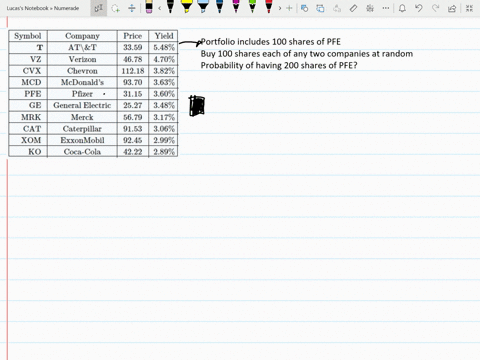This screenshot has width=480, height=360.
Task: Select the 'Yield' header cell
Action: coord(163,36)
